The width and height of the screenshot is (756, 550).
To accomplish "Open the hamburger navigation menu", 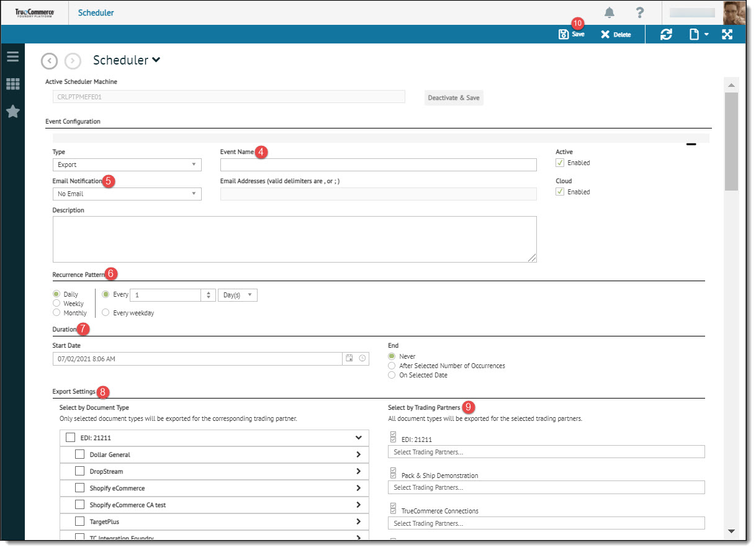I will (x=12, y=57).
